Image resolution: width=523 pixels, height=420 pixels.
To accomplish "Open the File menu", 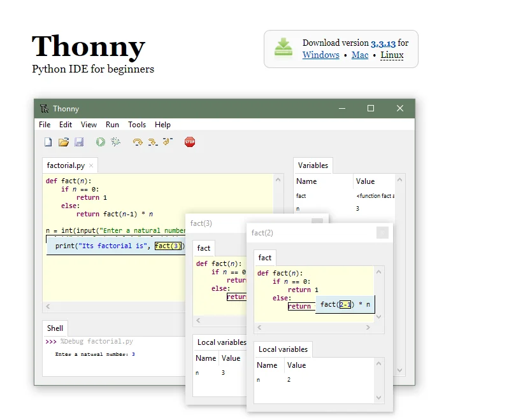I will [x=45, y=125].
